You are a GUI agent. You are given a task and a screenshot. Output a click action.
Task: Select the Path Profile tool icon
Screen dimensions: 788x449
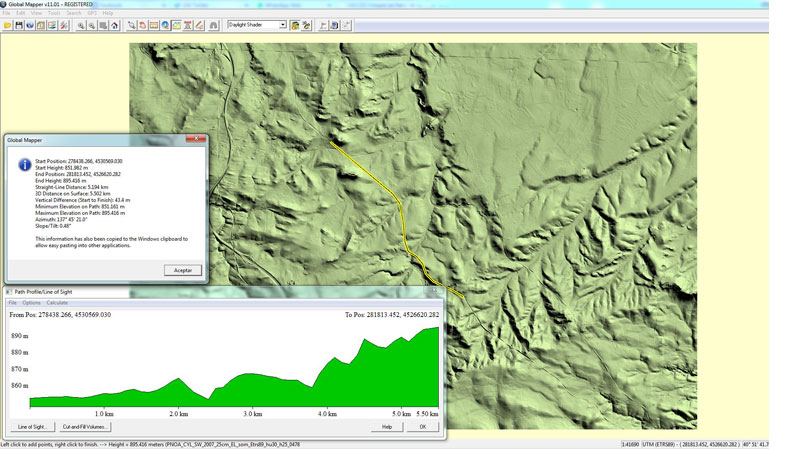point(176,25)
